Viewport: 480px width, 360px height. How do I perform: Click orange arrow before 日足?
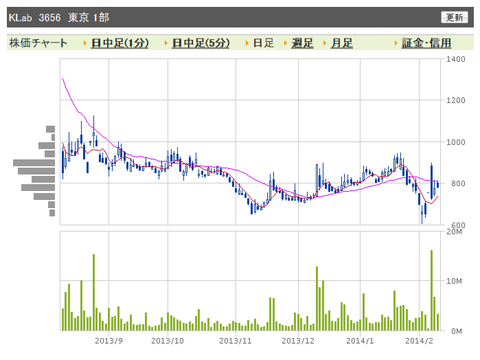pyautogui.click(x=247, y=43)
